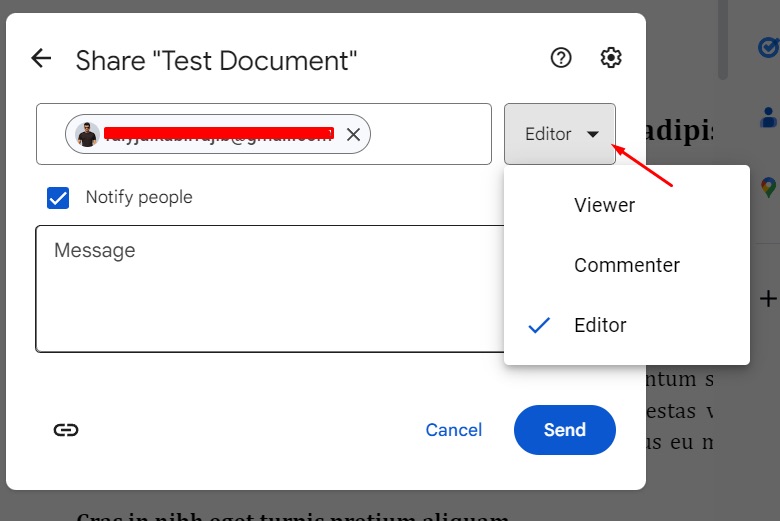Remove the added recipient chip

353,134
